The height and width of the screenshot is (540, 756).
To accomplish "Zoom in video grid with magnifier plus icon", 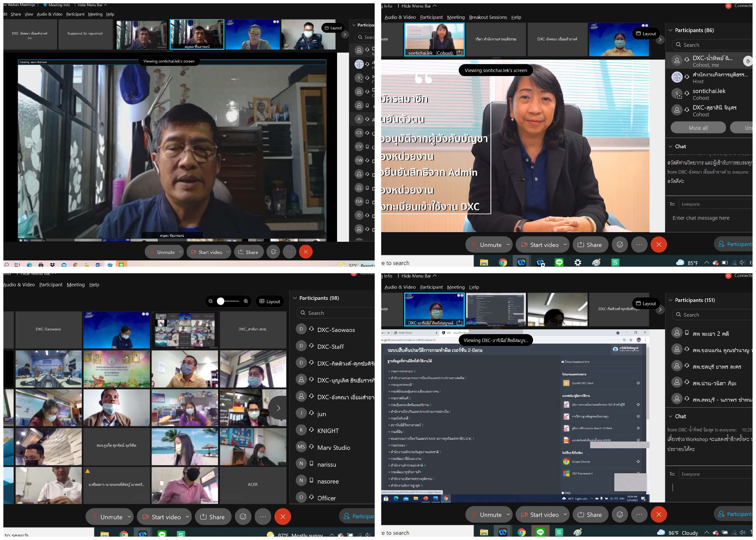I will pos(246,301).
